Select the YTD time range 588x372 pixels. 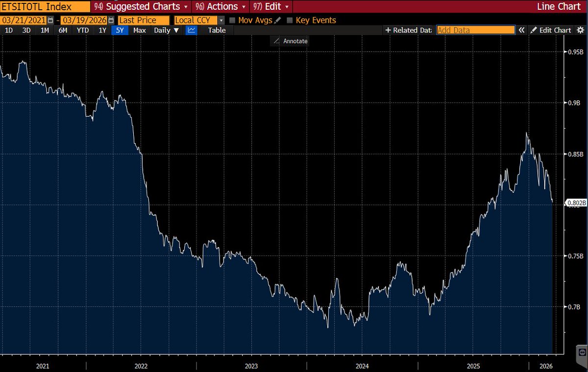[x=82, y=30]
